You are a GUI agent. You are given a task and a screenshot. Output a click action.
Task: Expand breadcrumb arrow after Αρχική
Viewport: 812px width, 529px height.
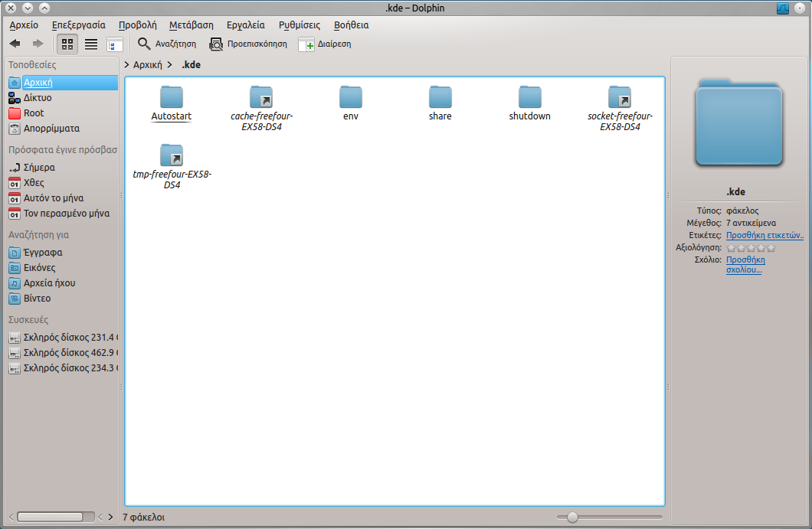[169, 65]
